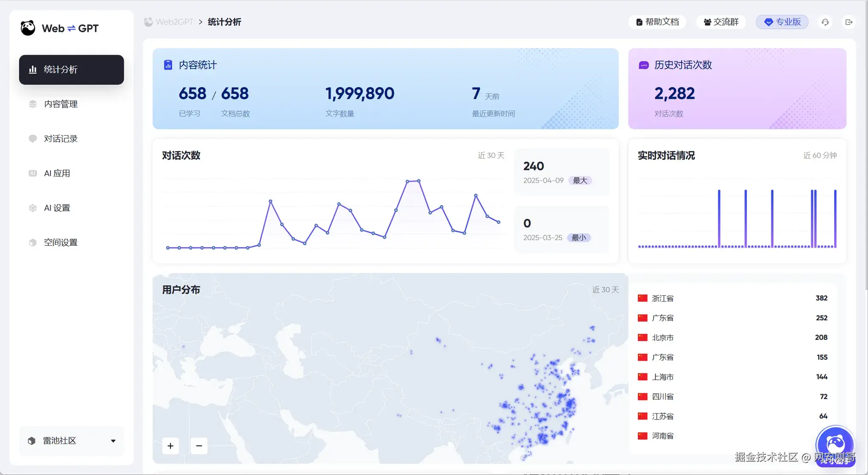Image resolution: width=868 pixels, height=475 pixels.
Task: Click 帮助文档 button
Action: [657, 22]
